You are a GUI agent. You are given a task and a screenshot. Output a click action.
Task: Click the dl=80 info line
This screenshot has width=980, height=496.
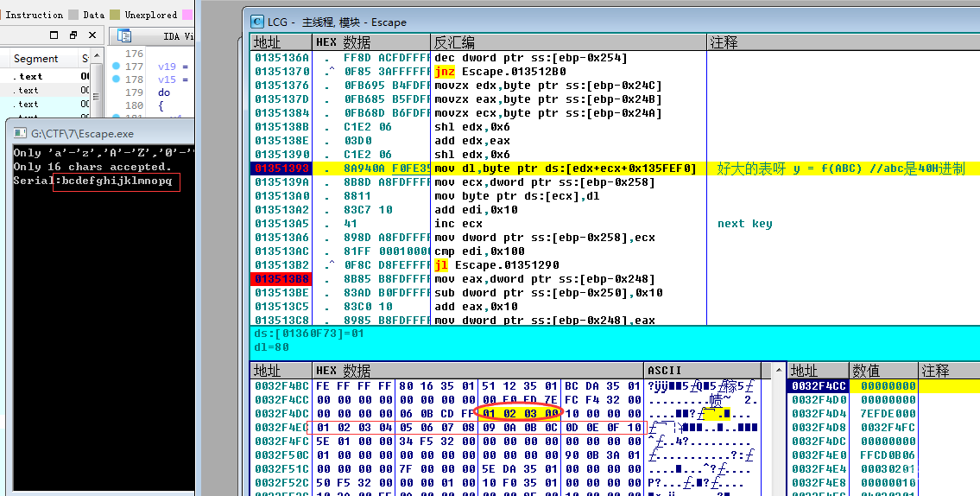(272, 347)
